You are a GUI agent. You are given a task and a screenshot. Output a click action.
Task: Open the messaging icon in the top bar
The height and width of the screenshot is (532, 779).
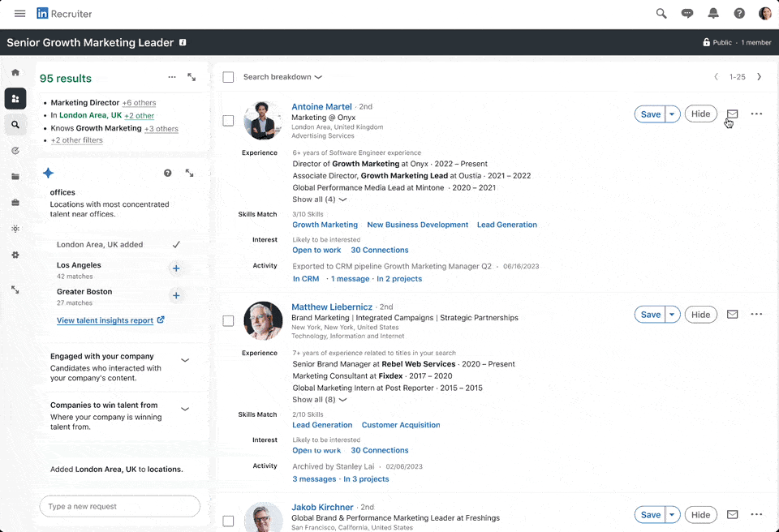[688, 13]
